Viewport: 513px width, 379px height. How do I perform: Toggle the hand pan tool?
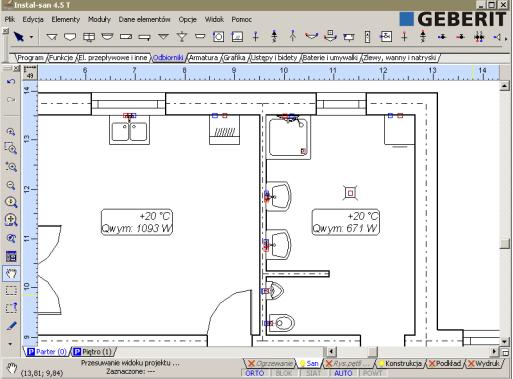(x=11, y=274)
